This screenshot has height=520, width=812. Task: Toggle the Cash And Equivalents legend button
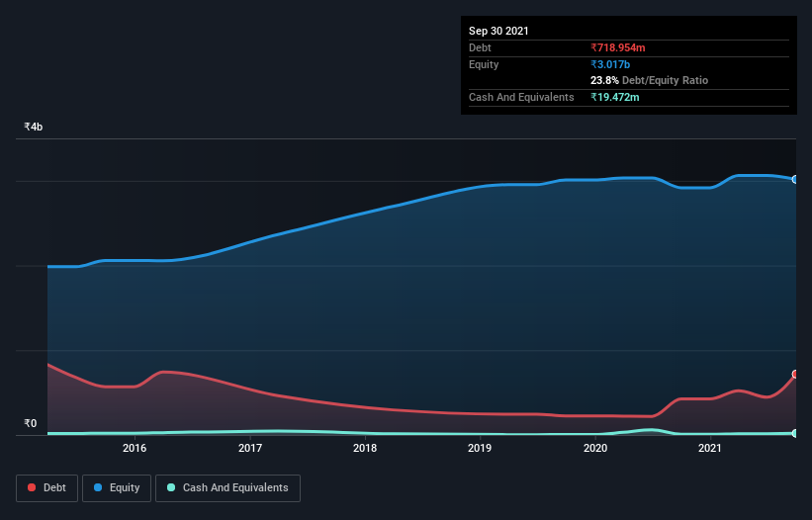click(x=227, y=488)
